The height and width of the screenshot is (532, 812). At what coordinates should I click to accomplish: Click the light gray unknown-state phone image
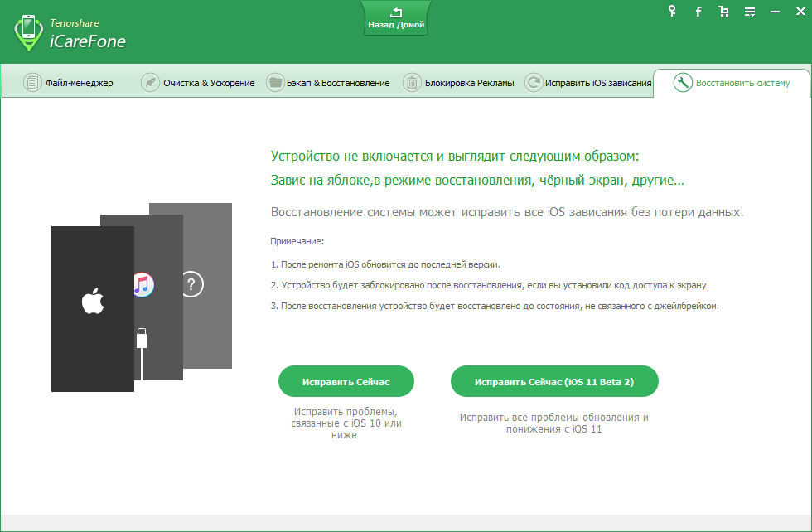point(208,285)
